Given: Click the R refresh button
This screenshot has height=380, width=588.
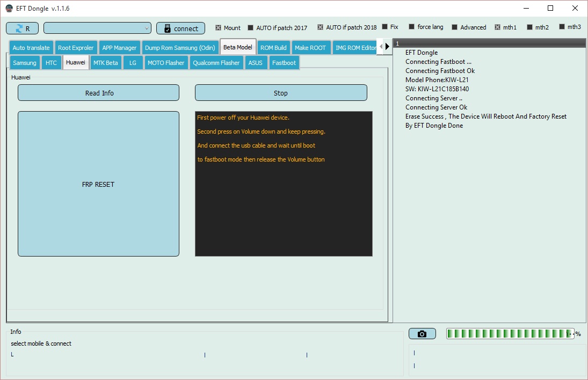Looking at the screenshot, I should (23, 28).
